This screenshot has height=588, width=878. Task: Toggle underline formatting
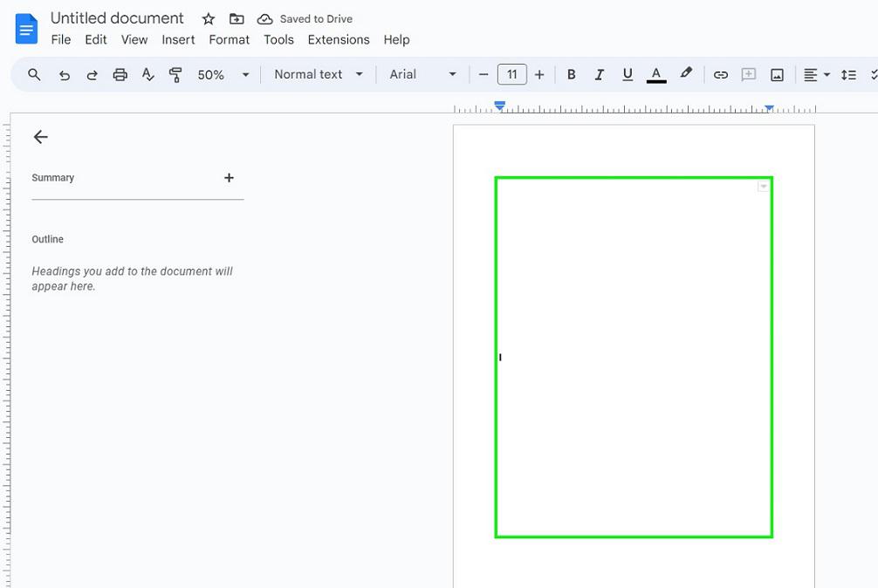coord(628,74)
